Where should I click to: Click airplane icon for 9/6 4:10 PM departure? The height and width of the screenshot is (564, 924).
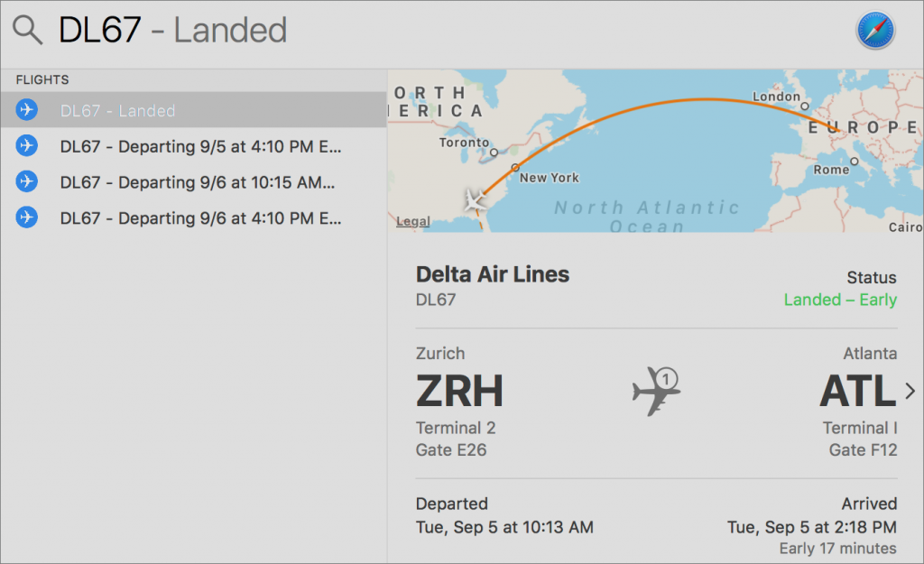26,217
